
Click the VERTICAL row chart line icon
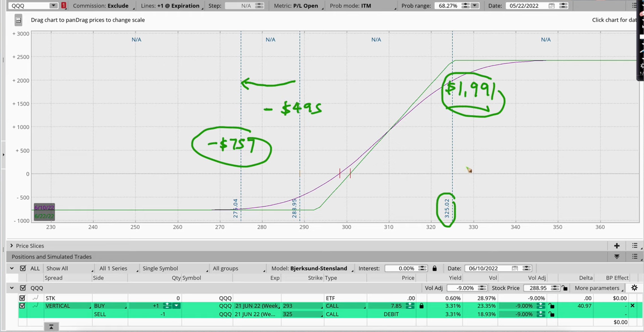click(35, 305)
